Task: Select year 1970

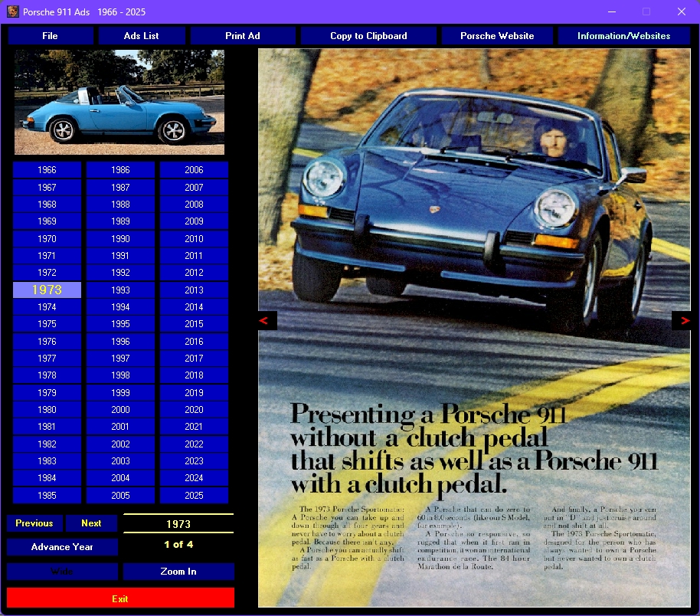Action: (x=47, y=238)
